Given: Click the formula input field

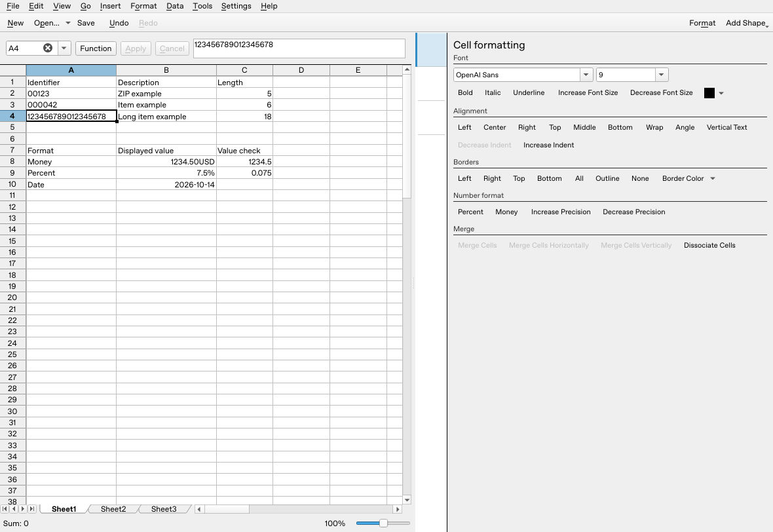Looking at the screenshot, I should [299, 48].
